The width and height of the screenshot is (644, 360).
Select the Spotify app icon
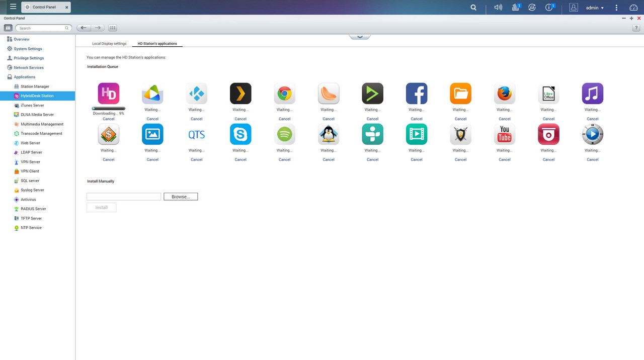(284, 134)
